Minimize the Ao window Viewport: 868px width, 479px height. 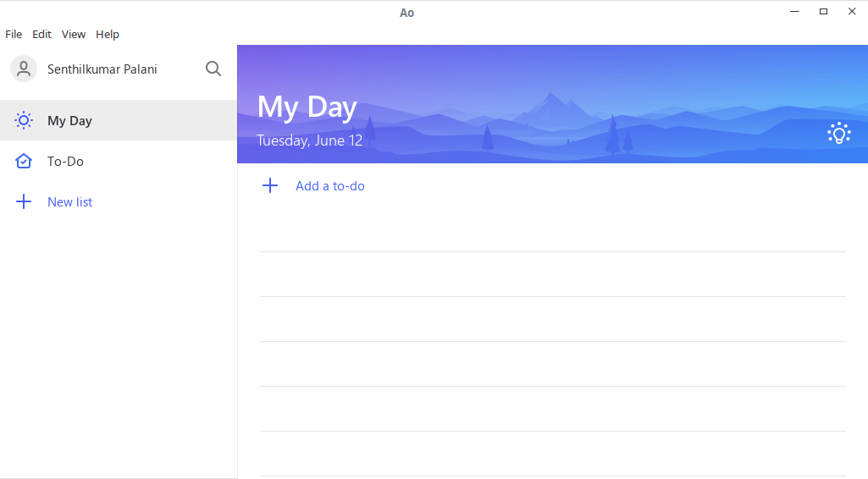pos(794,11)
